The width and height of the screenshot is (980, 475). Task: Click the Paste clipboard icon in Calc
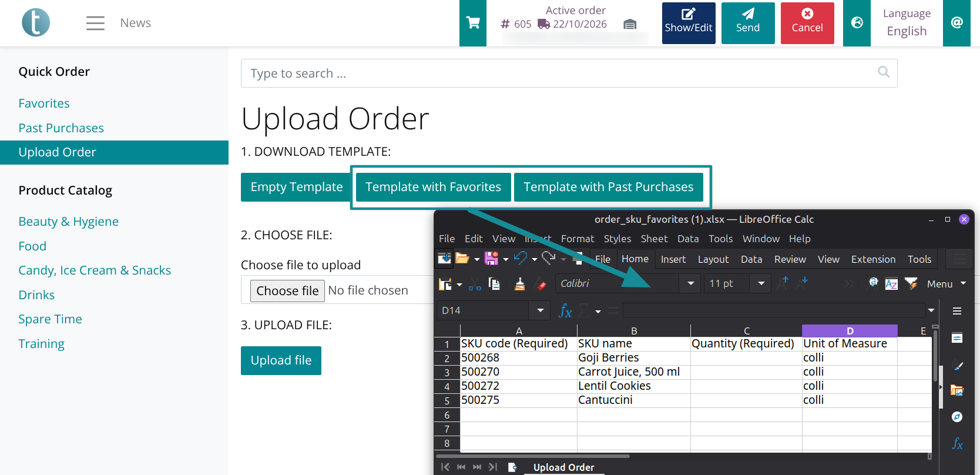445,284
